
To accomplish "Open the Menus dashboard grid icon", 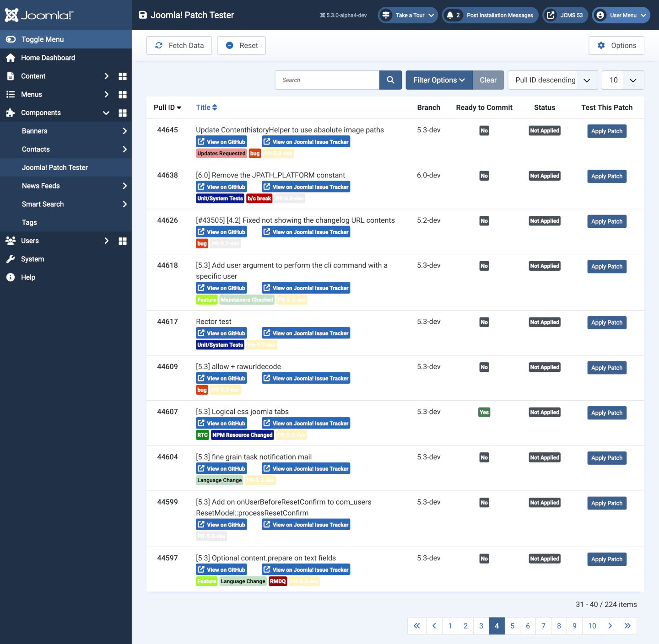I will coord(123,95).
